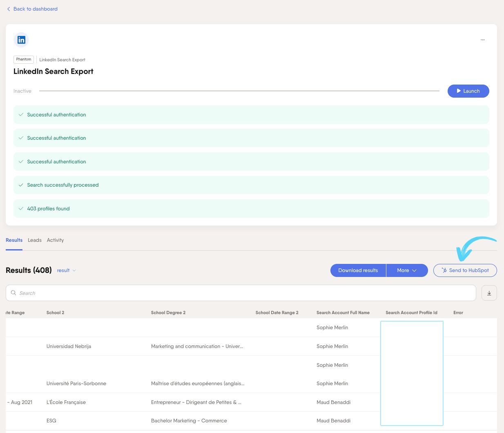Image resolution: width=504 pixels, height=433 pixels.
Task: Click the School 2 column header
Action: pos(56,313)
